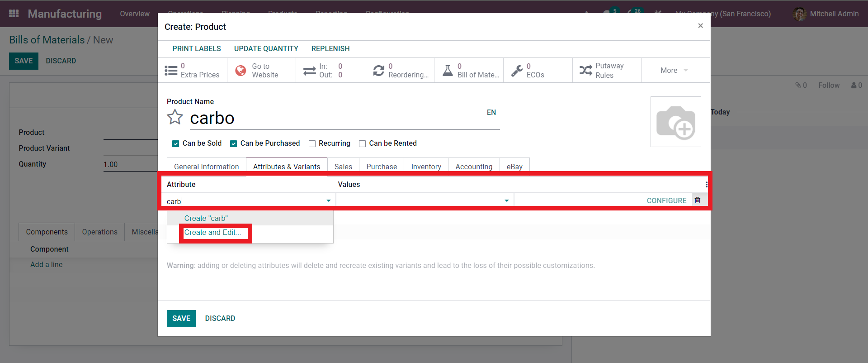This screenshot has height=363, width=868.
Task: Discard the product dialog changes
Action: coord(220,319)
